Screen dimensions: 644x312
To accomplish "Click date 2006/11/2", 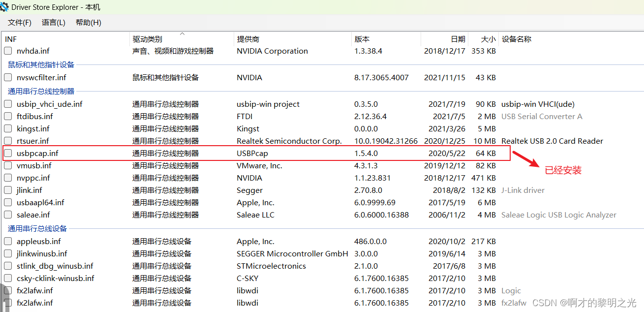I will (447, 215).
